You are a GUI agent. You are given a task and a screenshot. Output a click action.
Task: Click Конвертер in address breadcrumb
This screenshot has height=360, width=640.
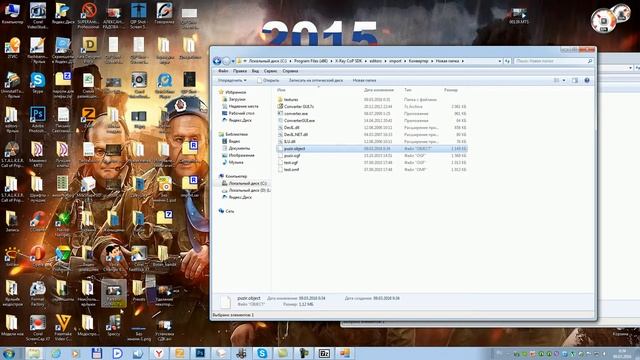click(418, 61)
